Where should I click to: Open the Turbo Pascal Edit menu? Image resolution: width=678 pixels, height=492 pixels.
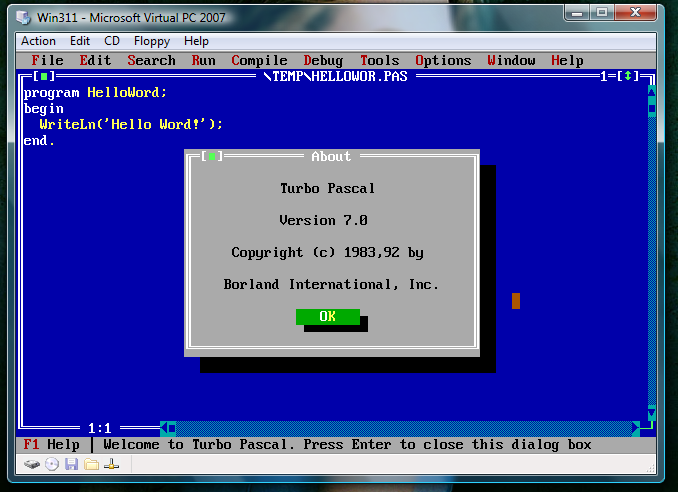pyautogui.click(x=95, y=61)
